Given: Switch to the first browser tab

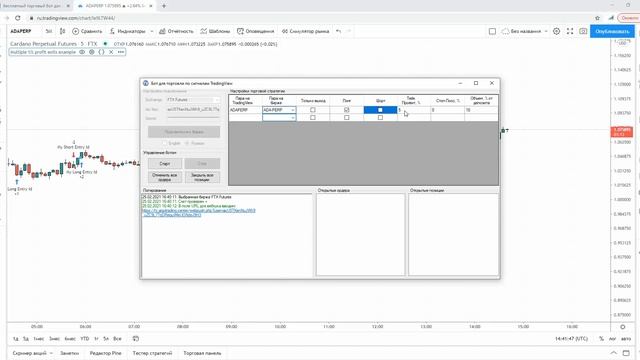Looking at the screenshot, I should click(x=33, y=6).
